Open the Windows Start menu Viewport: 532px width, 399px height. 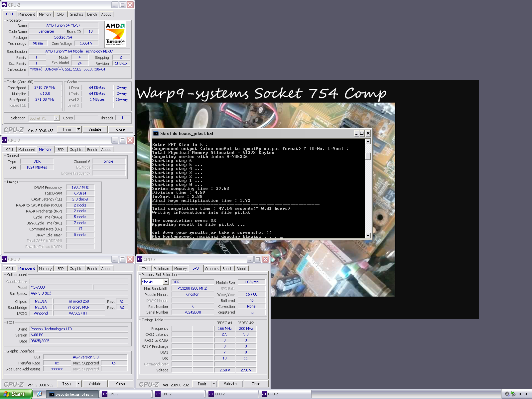16,394
